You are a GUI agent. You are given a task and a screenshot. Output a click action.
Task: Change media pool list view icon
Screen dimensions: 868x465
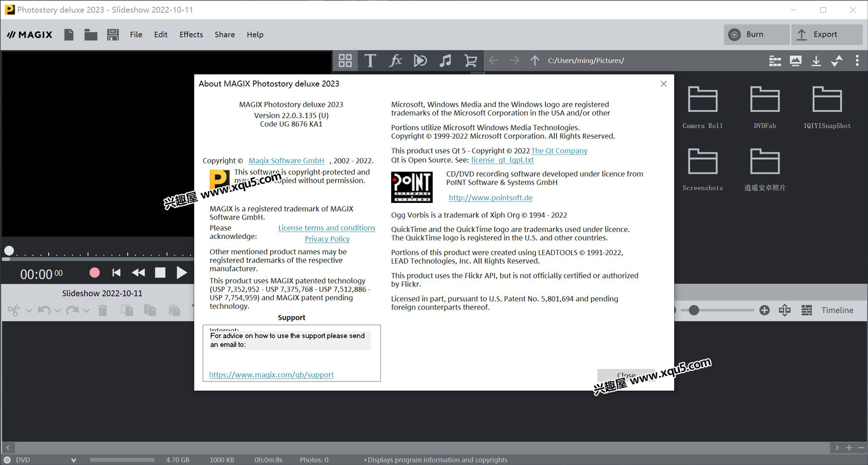click(775, 61)
